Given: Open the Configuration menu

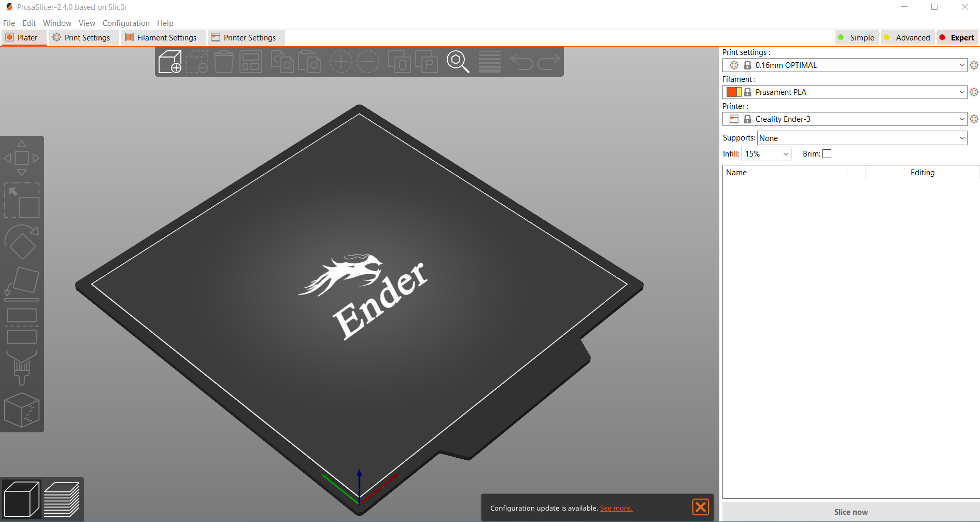Looking at the screenshot, I should pyautogui.click(x=126, y=23).
